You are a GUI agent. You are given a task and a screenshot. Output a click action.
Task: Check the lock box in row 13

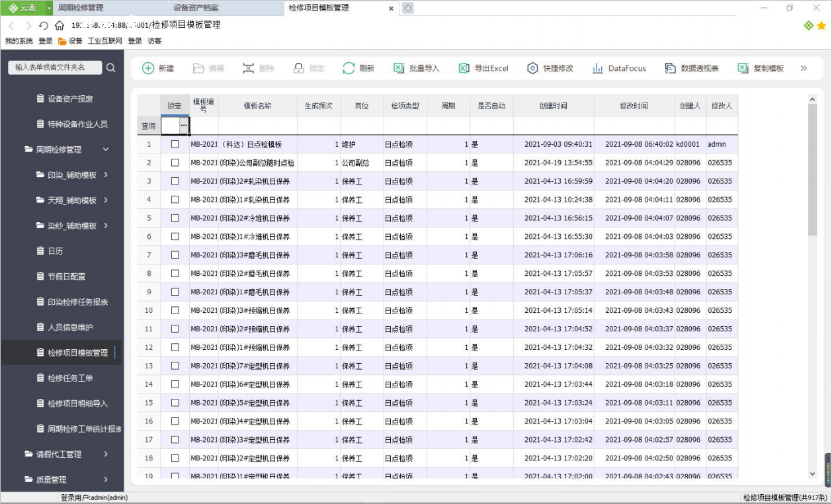pyautogui.click(x=175, y=366)
